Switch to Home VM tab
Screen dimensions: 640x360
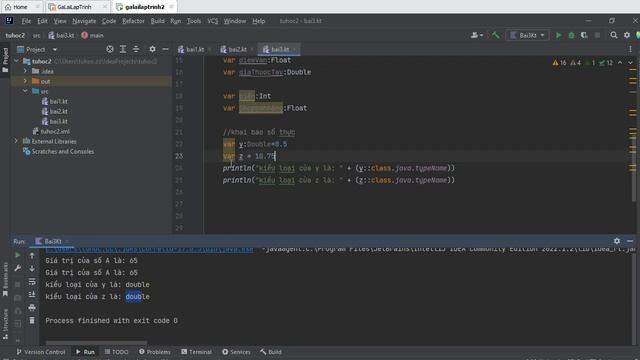tap(21, 7)
